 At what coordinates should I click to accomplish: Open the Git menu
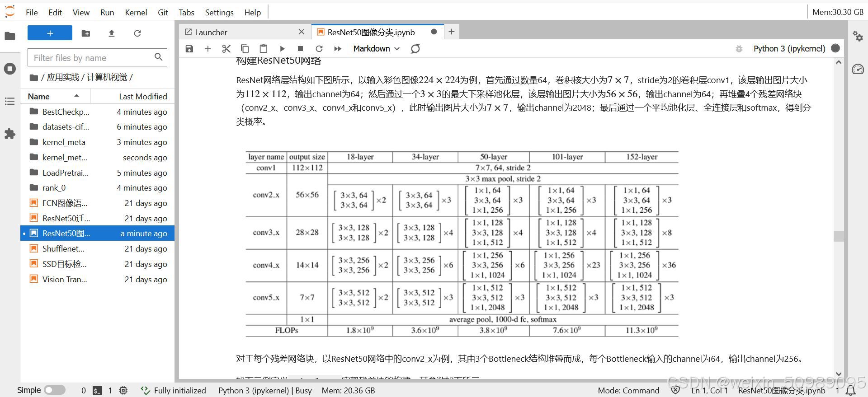pos(163,12)
